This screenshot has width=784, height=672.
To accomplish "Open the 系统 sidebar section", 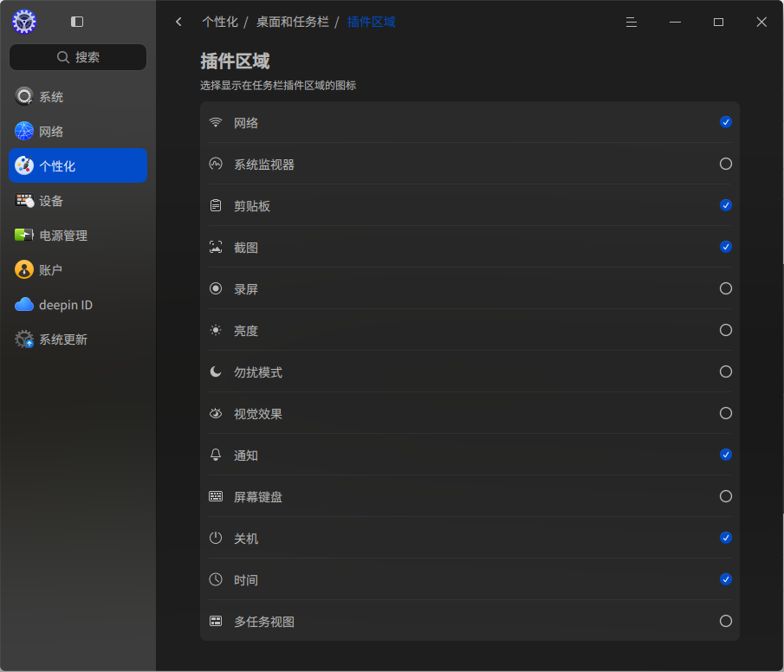I will tap(78, 96).
